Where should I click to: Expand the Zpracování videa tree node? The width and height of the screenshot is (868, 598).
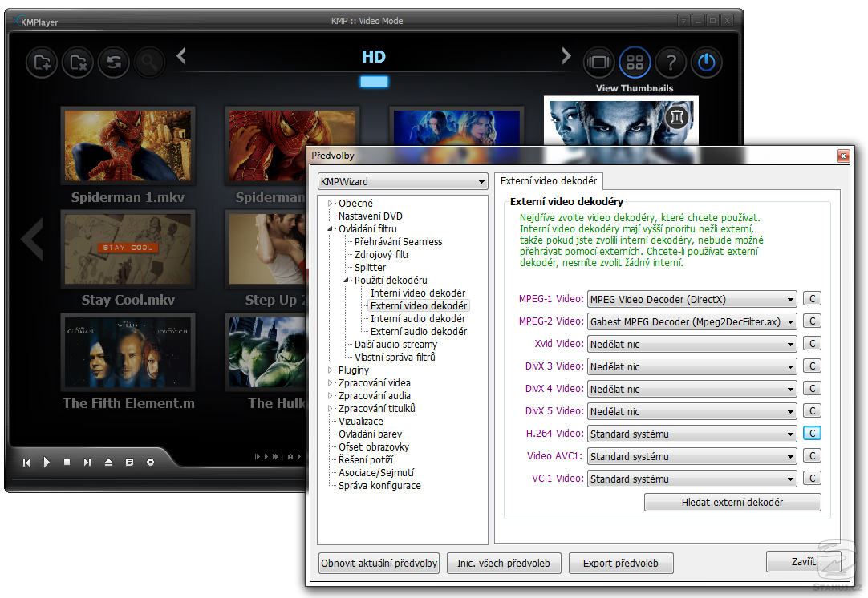(330, 382)
